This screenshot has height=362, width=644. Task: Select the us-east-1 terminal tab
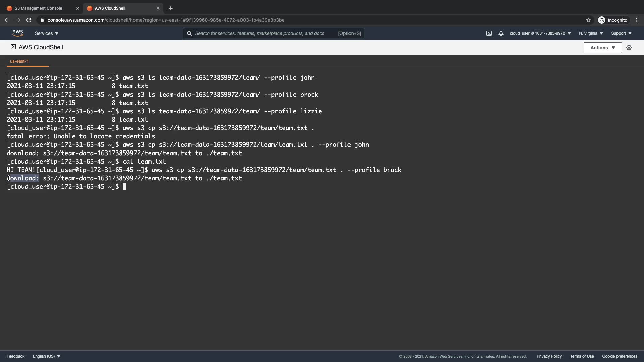point(19,61)
